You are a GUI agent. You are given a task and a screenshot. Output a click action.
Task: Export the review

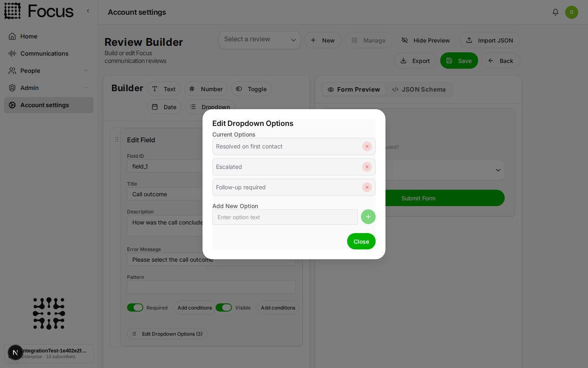tap(415, 61)
